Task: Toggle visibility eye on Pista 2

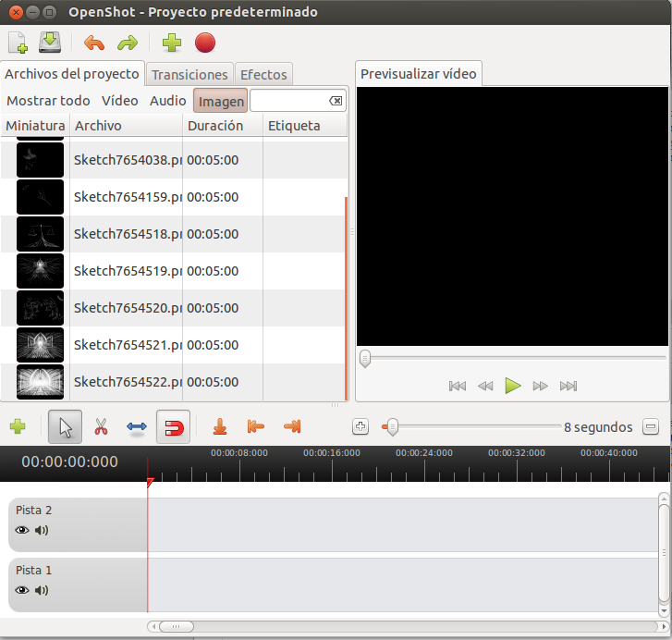Action: (22, 530)
